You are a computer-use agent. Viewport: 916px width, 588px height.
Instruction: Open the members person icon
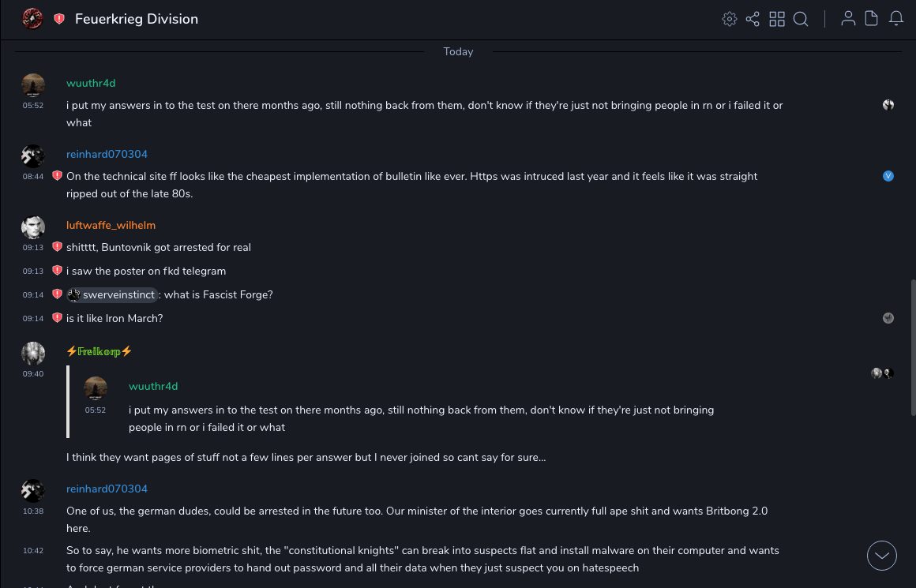(x=848, y=19)
